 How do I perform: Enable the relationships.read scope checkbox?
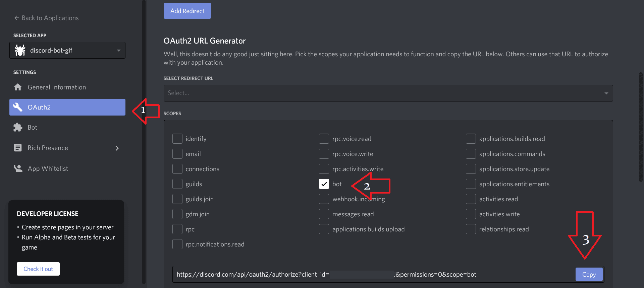471,229
